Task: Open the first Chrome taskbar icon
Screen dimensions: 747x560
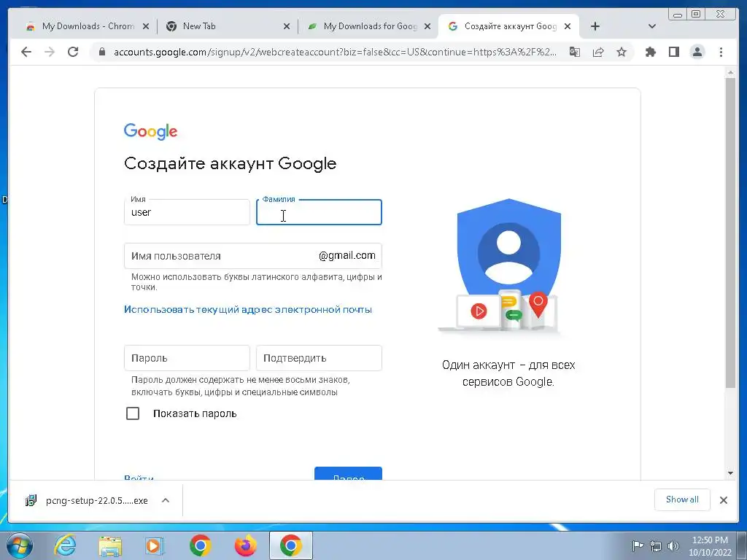Action: pyautogui.click(x=200, y=545)
